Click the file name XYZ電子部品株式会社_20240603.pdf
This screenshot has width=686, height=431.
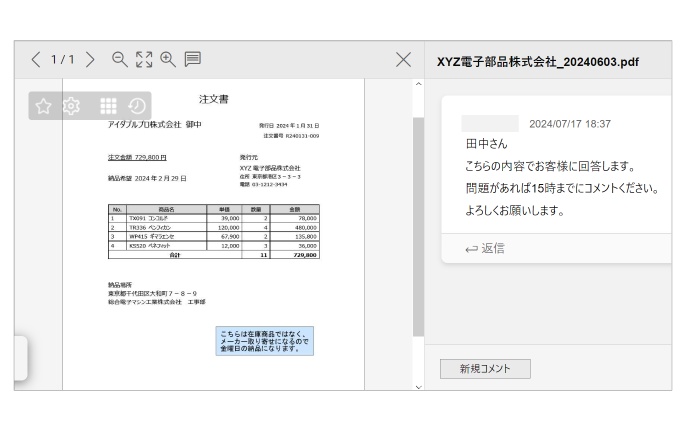tap(538, 62)
